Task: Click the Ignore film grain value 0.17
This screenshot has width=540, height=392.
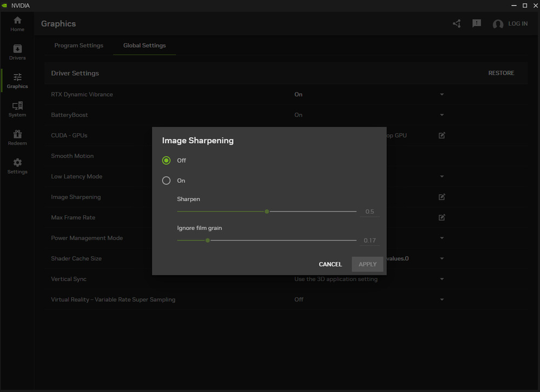Action: pos(370,241)
